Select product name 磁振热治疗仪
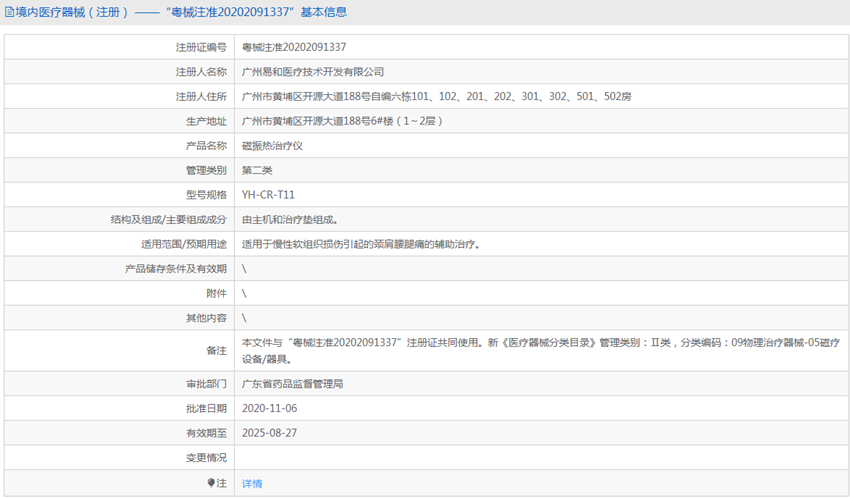The image size is (850, 498). (x=272, y=146)
